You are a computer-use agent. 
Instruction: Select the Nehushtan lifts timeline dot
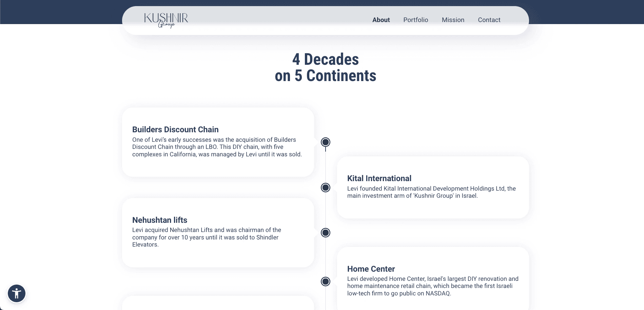pyautogui.click(x=326, y=233)
